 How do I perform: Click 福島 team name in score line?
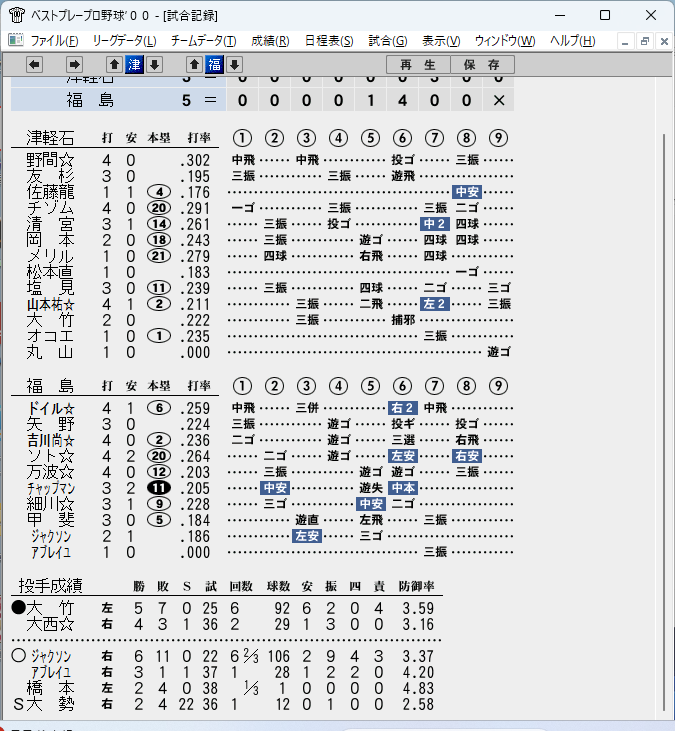pos(90,100)
